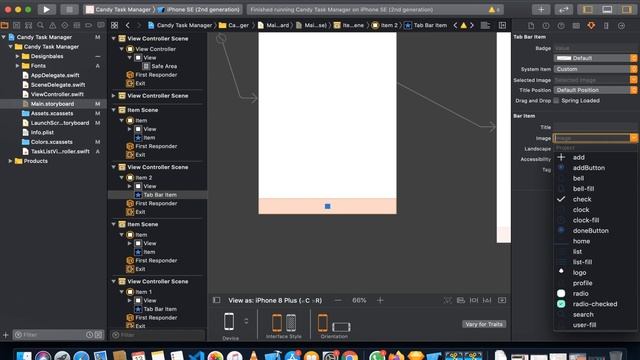Open the editor options menu
The height and width of the screenshot is (360, 640).
tap(485, 25)
